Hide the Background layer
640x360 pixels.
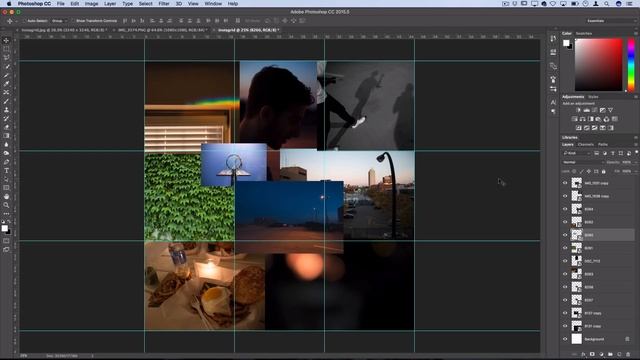coord(565,339)
